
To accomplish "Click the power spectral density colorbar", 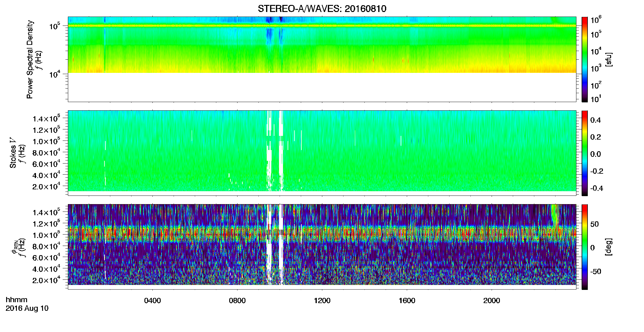I will pyautogui.click(x=585, y=59).
